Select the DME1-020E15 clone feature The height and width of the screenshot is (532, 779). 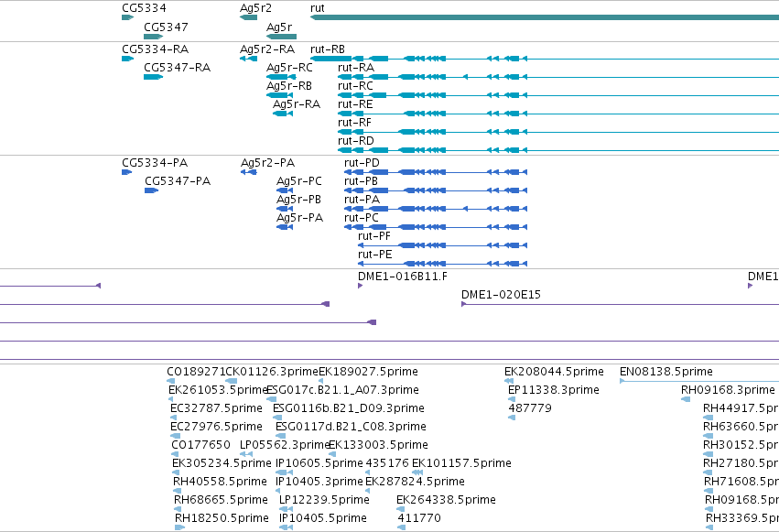pos(620,304)
